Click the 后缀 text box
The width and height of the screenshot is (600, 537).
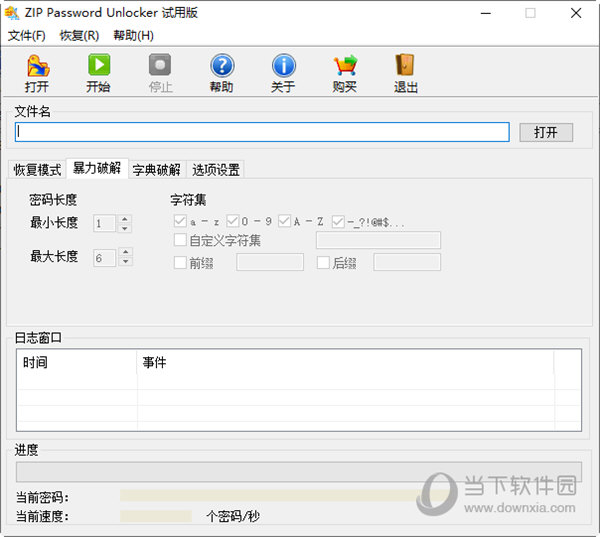tap(407, 262)
